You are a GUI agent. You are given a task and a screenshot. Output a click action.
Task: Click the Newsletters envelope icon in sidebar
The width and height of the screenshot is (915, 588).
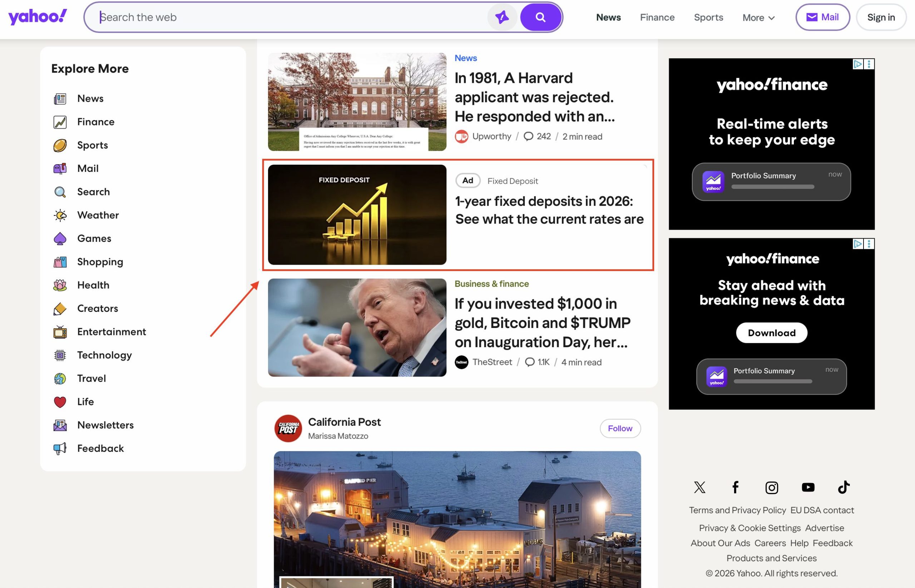tap(60, 425)
